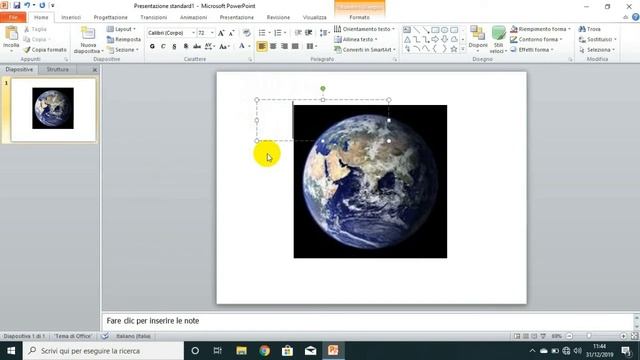Expand the Sezione dropdown
640x360 pixels.
click(x=123, y=50)
